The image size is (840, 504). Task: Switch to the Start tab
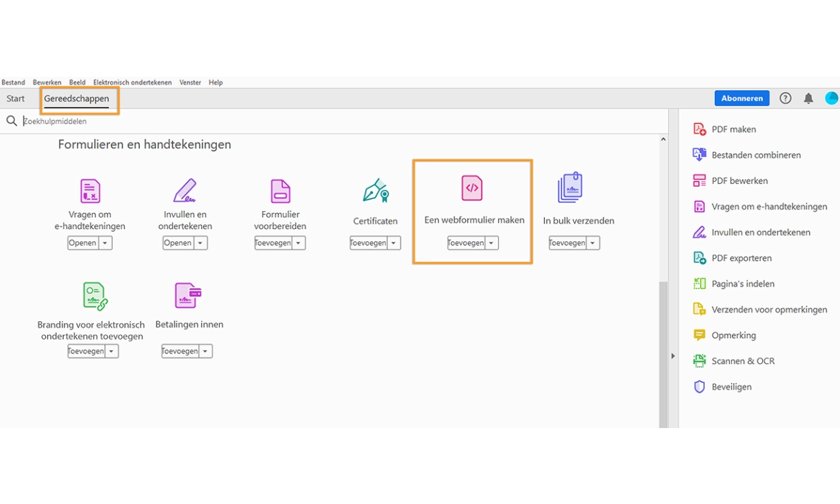(x=15, y=99)
